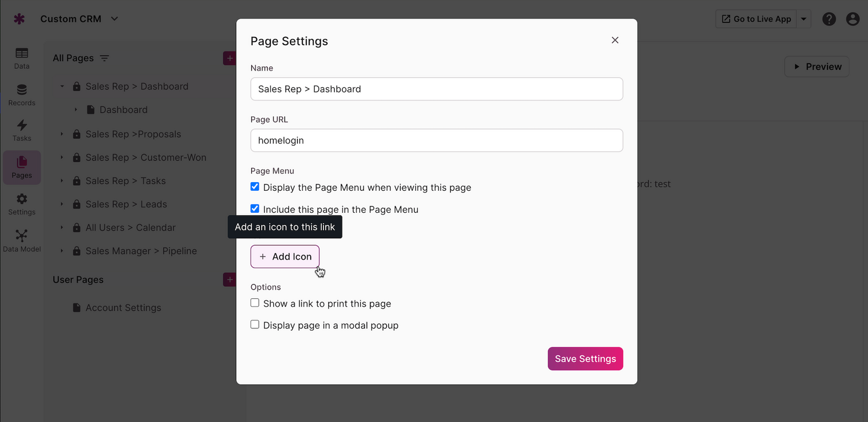This screenshot has width=868, height=422.
Task: Enable Display page in modal popup
Action: click(255, 325)
